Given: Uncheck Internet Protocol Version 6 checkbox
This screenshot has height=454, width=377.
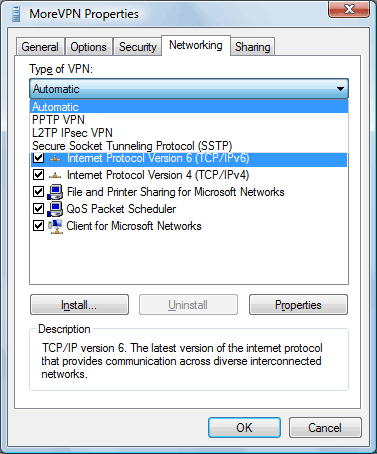Looking at the screenshot, I should pos(39,158).
